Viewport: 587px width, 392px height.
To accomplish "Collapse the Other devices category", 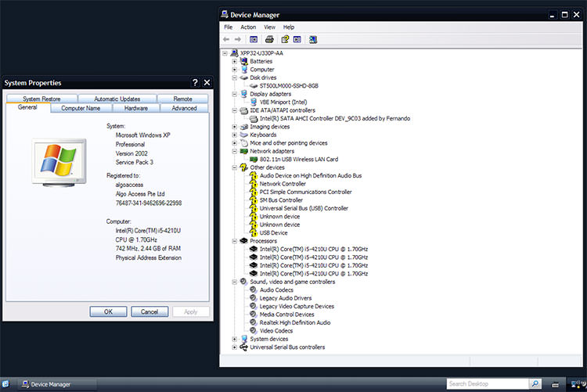I will point(234,167).
